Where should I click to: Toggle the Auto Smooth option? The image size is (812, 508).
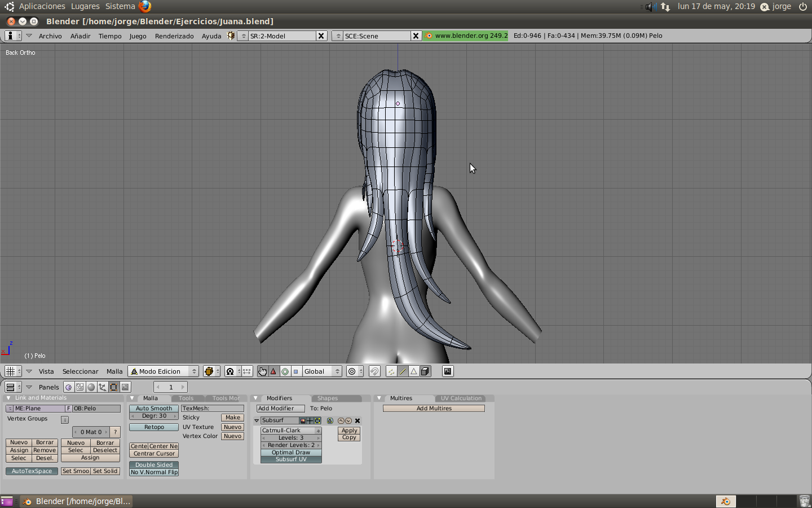pyautogui.click(x=154, y=408)
